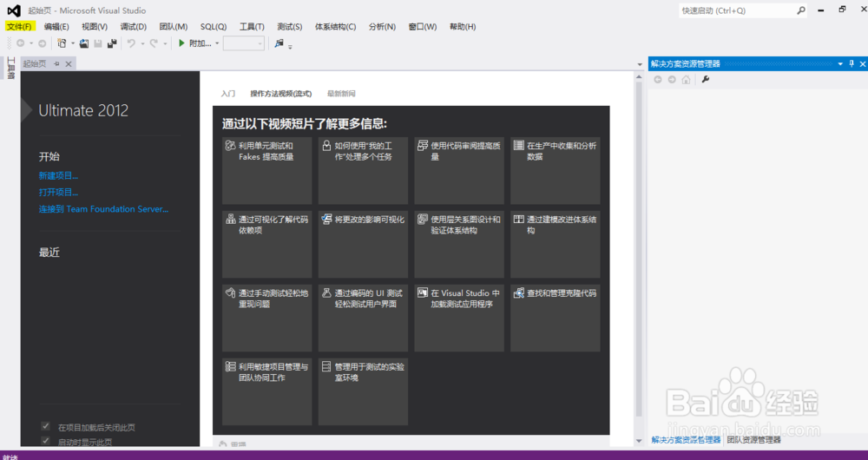The width and height of the screenshot is (868, 460).
Task: Click icon on 在生产中收集和分析数据 tile
Action: (x=519, y=145)
